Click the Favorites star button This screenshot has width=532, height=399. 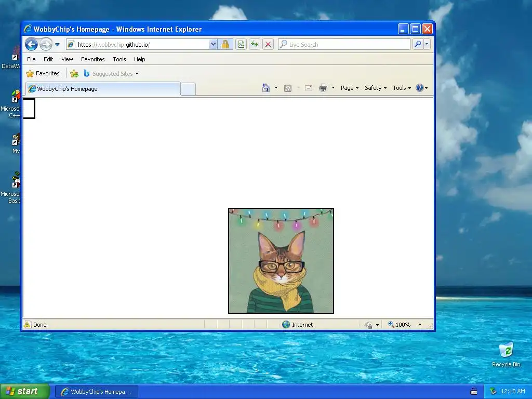[x=43, y=74]
